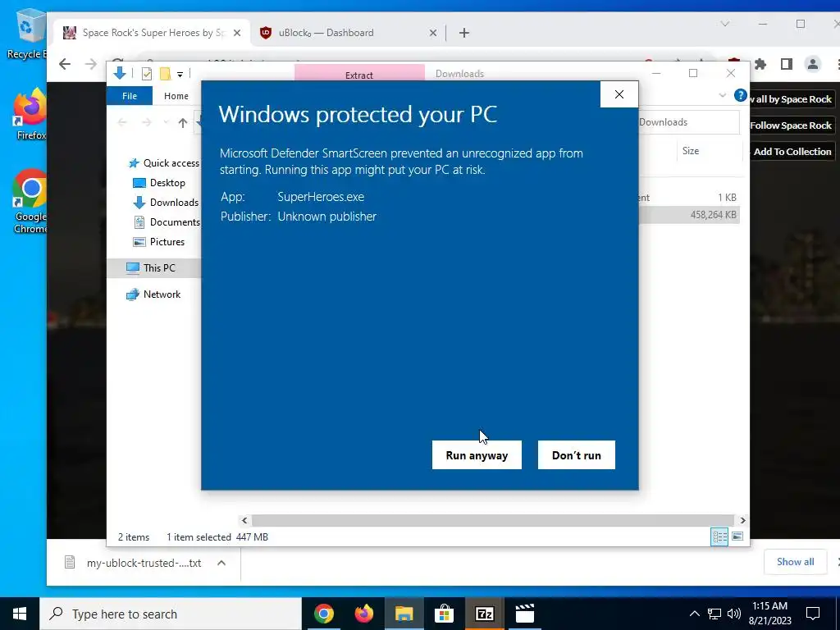
Task: Click Explorer horizontal scrollbar left arrow
Action: point(244,520)
